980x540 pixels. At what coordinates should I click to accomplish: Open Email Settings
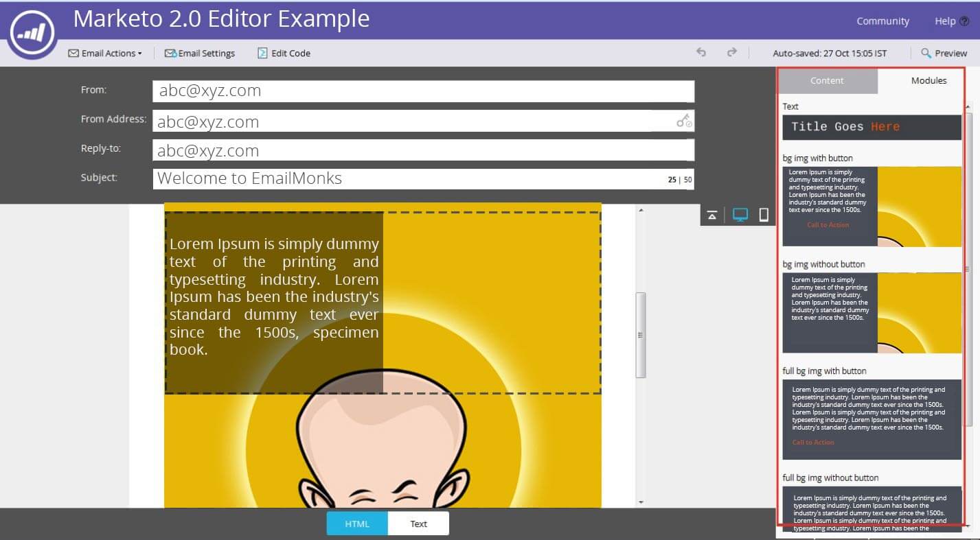(x=200, y=53)
